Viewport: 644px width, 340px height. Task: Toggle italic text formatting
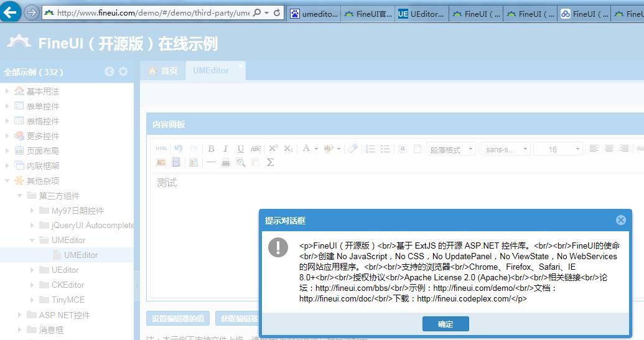225,149
